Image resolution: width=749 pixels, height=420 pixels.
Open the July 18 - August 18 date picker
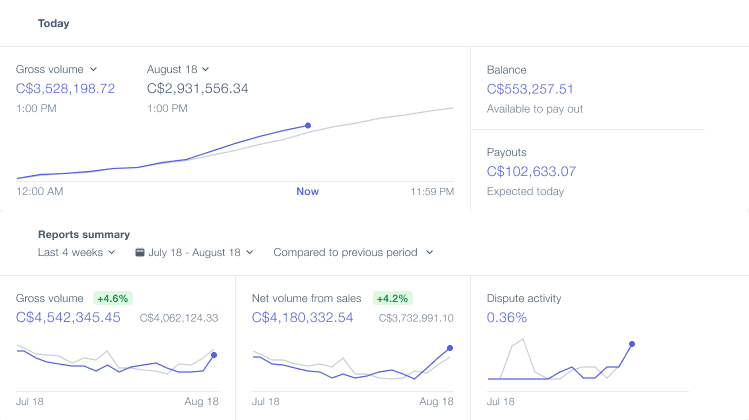coord(194,252)
